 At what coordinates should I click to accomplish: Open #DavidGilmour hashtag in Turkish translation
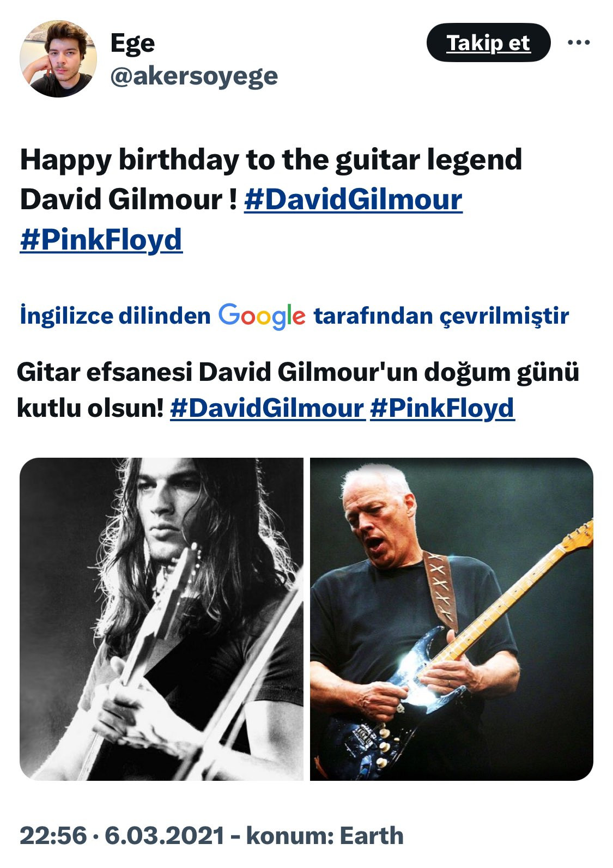point(267,408)
